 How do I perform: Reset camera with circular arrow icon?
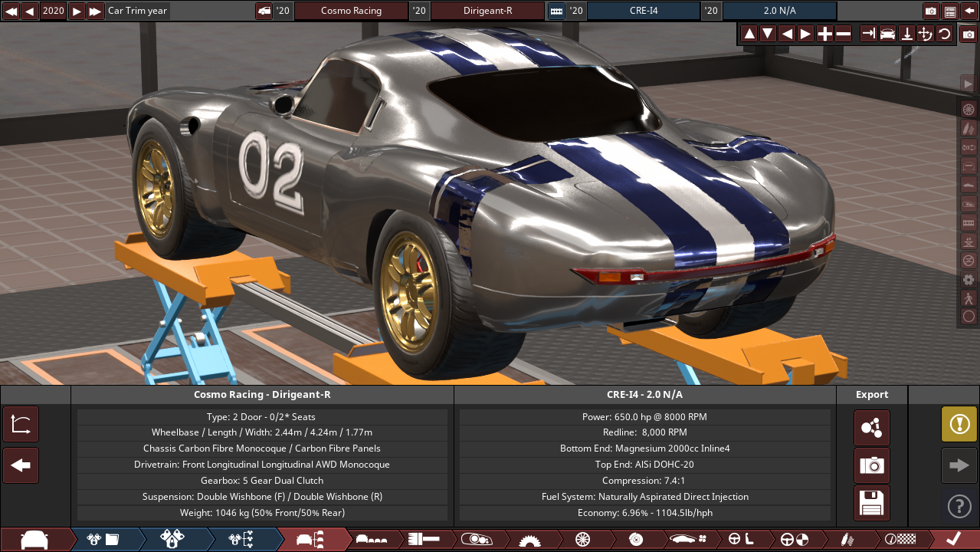(x=944, y=34)
